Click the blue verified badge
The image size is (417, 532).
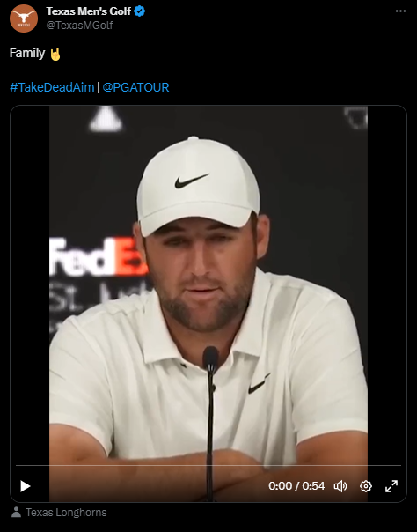[x=140, y=11]
